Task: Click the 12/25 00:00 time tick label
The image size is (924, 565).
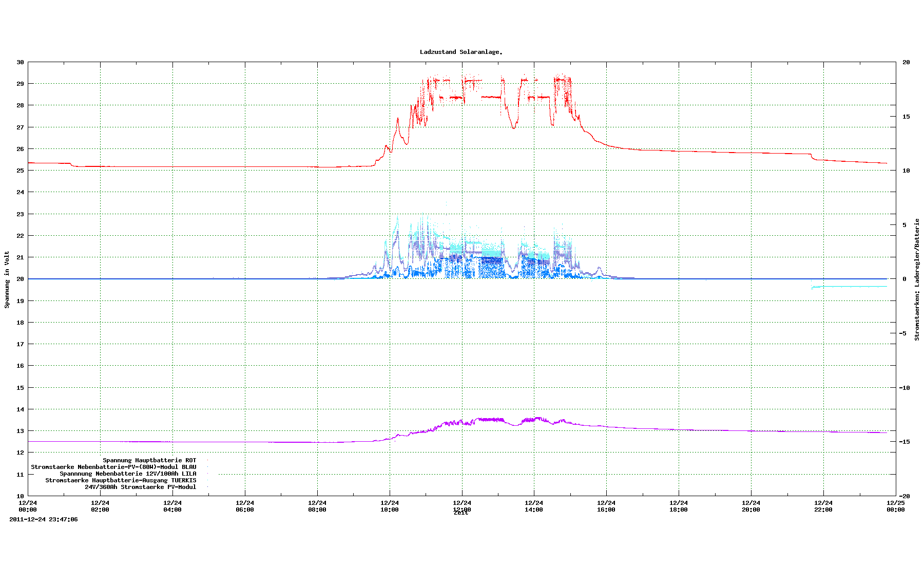Action: 896,506
